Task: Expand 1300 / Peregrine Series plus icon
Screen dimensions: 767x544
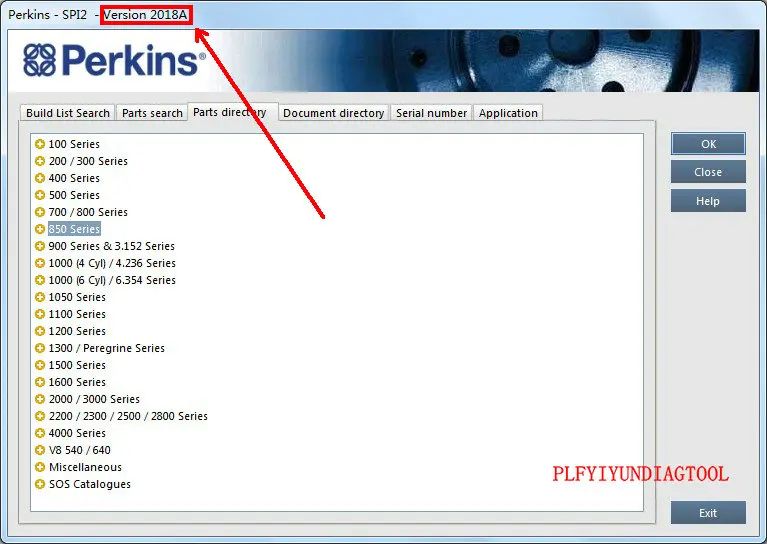Action: (40, 348)
